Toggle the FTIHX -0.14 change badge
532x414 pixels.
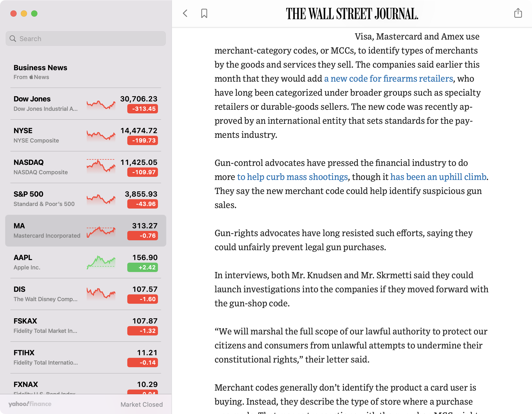click(x=143, y=363)
